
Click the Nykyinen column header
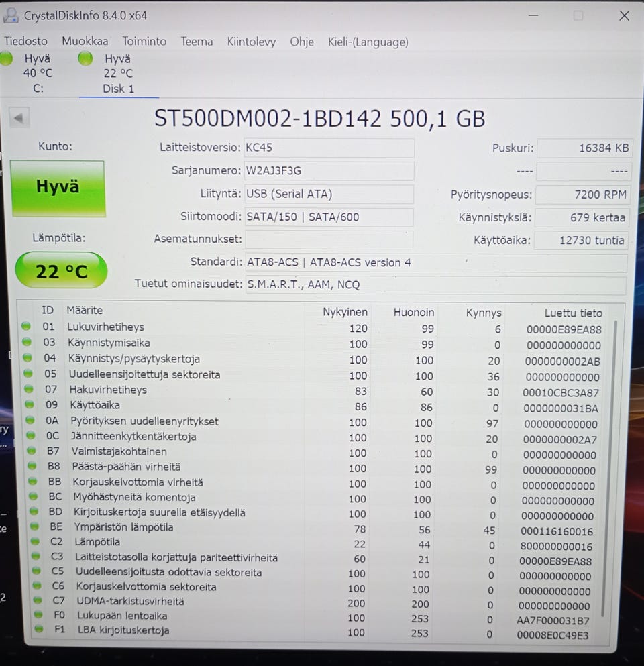pos(345,312)
